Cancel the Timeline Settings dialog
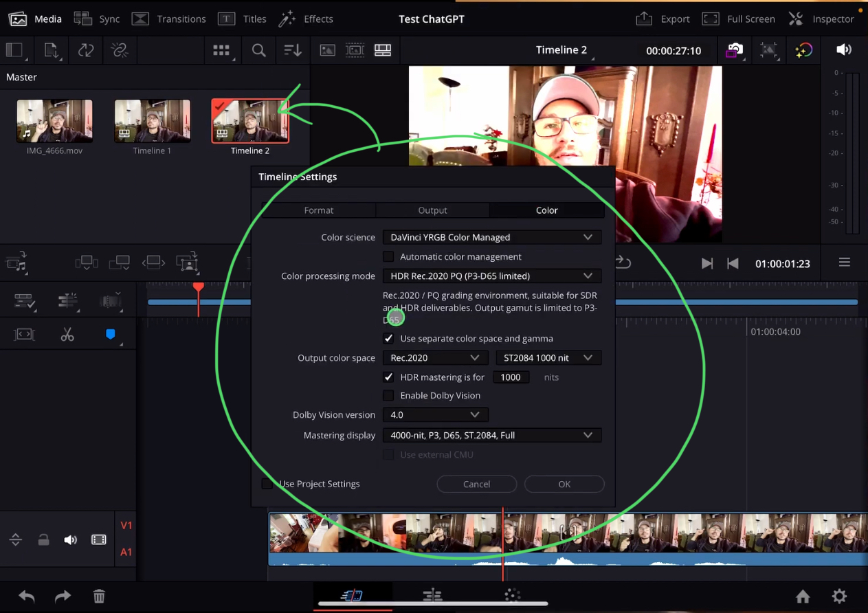Viewport: 868px width, 613px height. [x=476, y=484]
